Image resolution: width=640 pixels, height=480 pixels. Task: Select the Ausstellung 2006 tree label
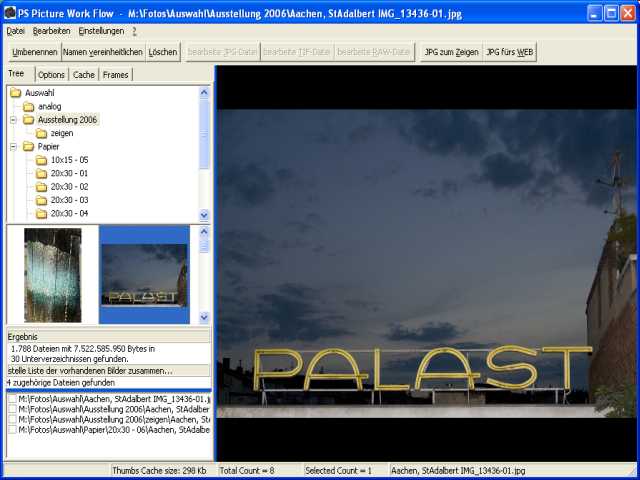pos(67,120)
